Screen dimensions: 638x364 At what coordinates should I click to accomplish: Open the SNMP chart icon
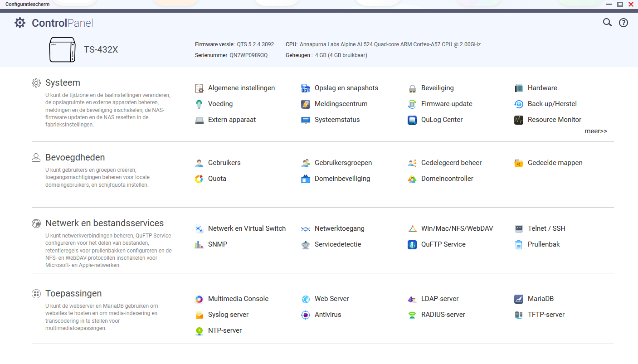point(199,244)
